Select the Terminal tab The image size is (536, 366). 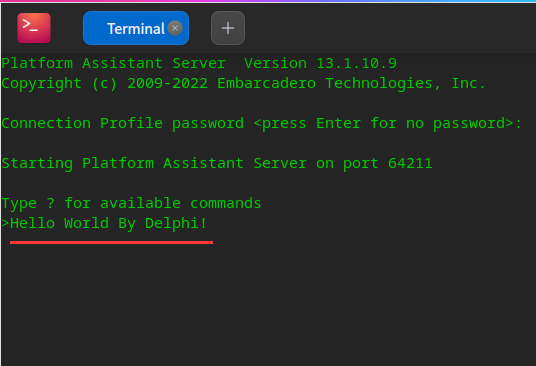[x=136, y=28]
